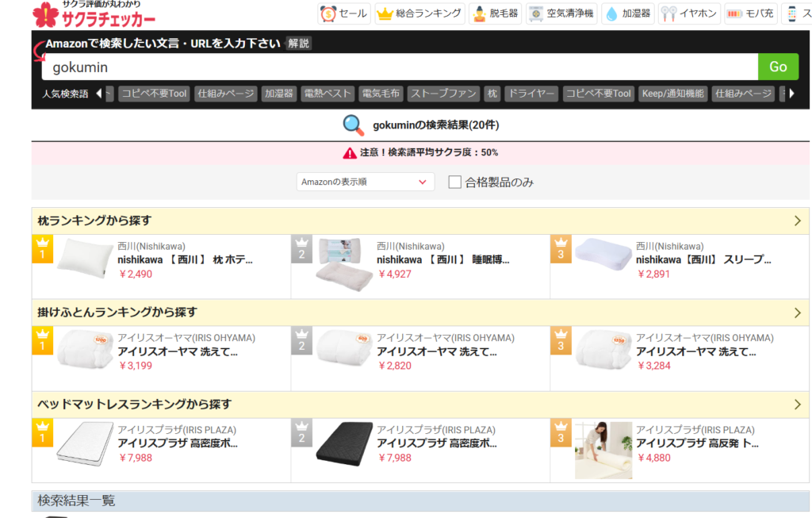
Task: Open the セール category with clock icon
Action: coord(344,13)
